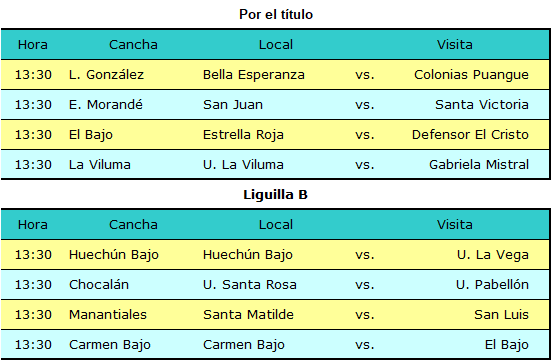The width and height of the screenshot is (551, 360).
Task: Click the Visita header in the Liguilla B table
Action: click(x=455, y=225)
